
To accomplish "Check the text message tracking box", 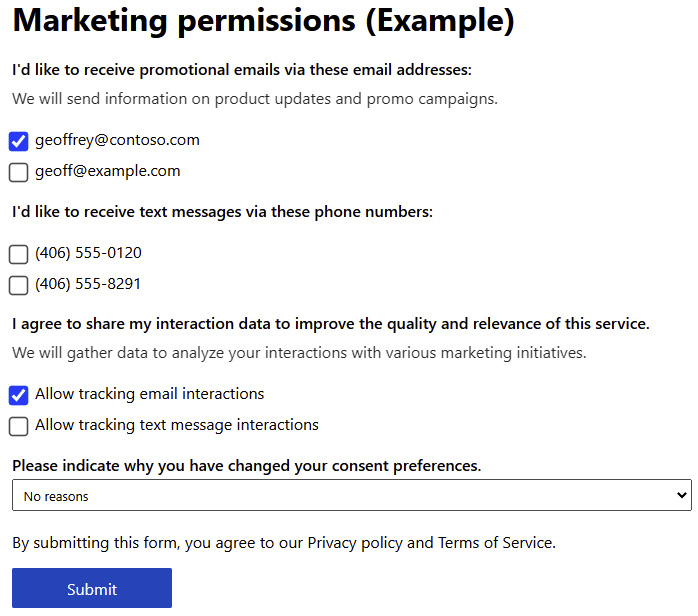I will point(18,426).
